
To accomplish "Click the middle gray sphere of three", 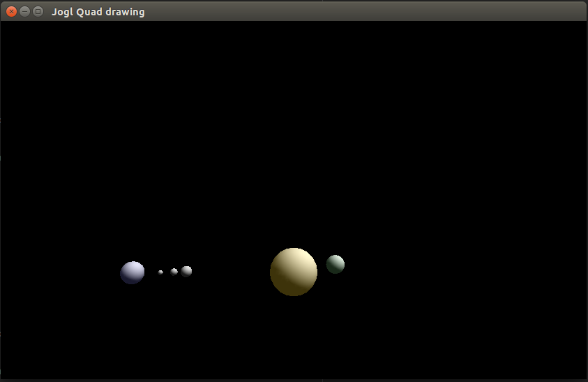I will click(174, 272).
